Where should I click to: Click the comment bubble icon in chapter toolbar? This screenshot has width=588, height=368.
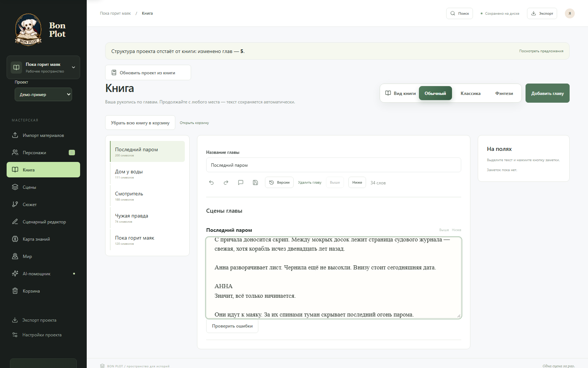click(x=241, y=183)
